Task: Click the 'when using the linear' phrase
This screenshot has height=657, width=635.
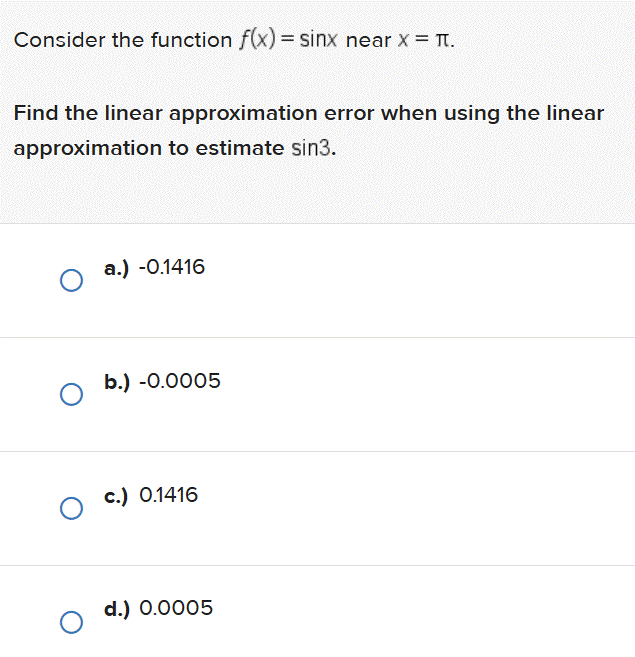Action: (x=492, y=114)
